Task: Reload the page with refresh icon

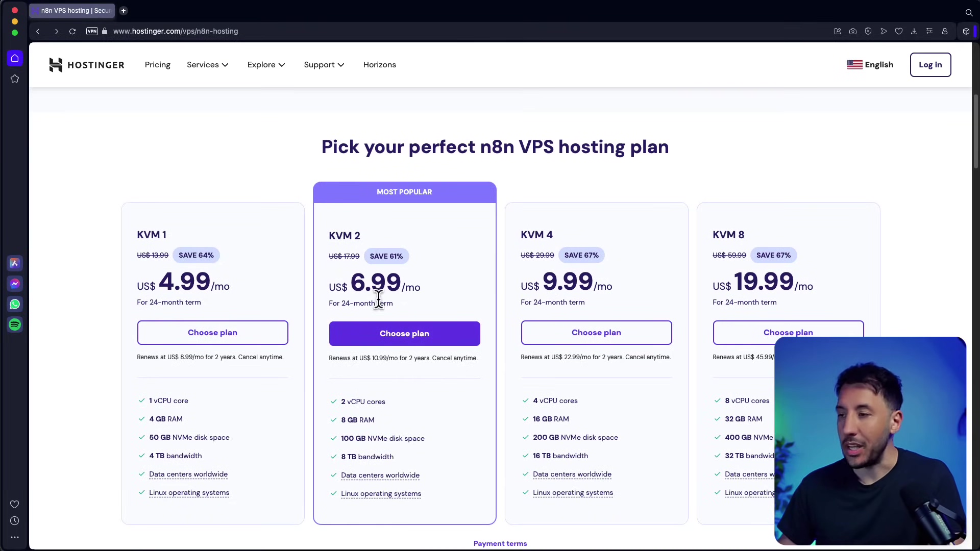Action: coord(72,31)
